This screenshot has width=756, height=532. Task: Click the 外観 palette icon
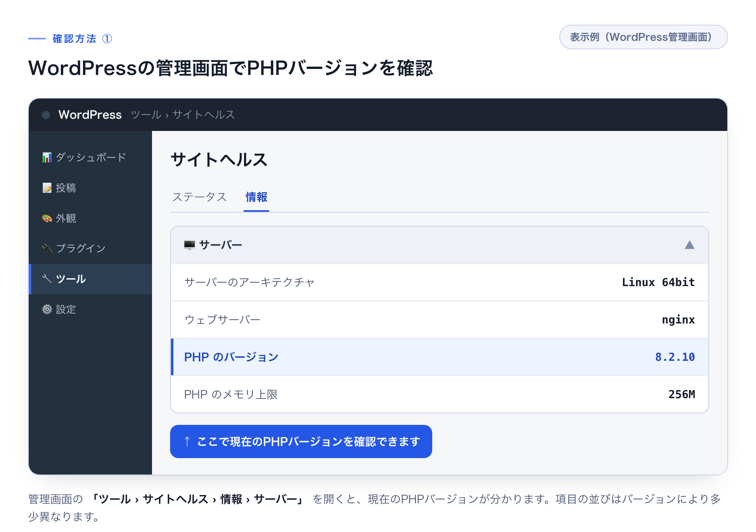click(47, 218)
